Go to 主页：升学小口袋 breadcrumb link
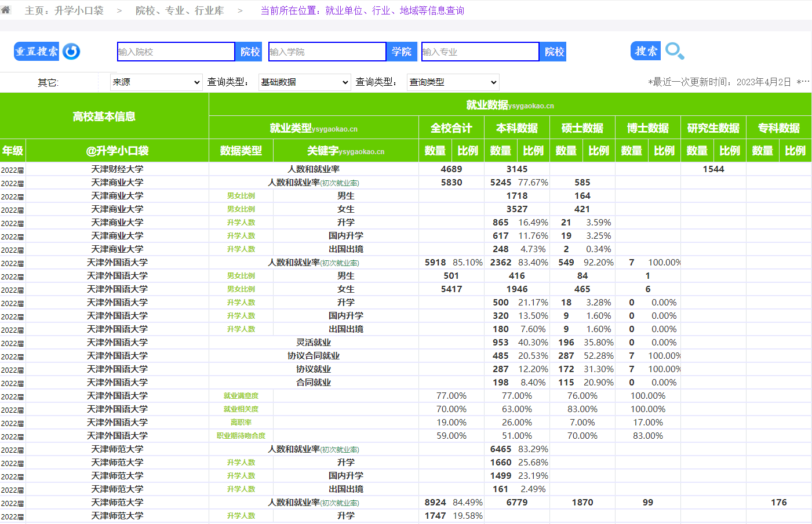Viewport: 812px width, 524px height. [64, 10]
